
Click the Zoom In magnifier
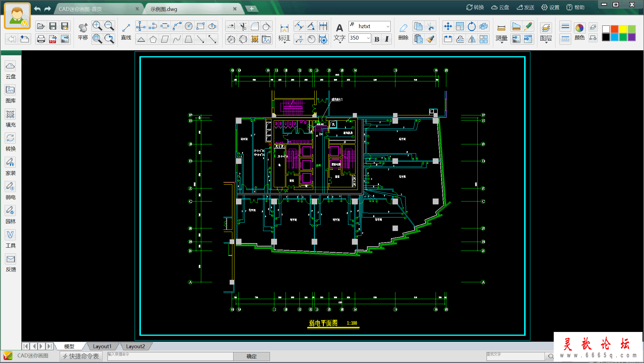click(x=97, y=26)
